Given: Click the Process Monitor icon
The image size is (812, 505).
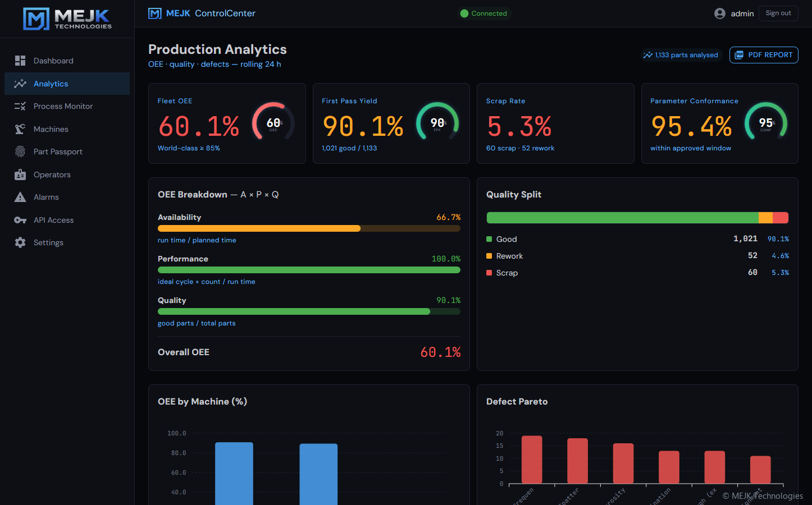Looking at the screenshot, I should (x=20, y=106).
